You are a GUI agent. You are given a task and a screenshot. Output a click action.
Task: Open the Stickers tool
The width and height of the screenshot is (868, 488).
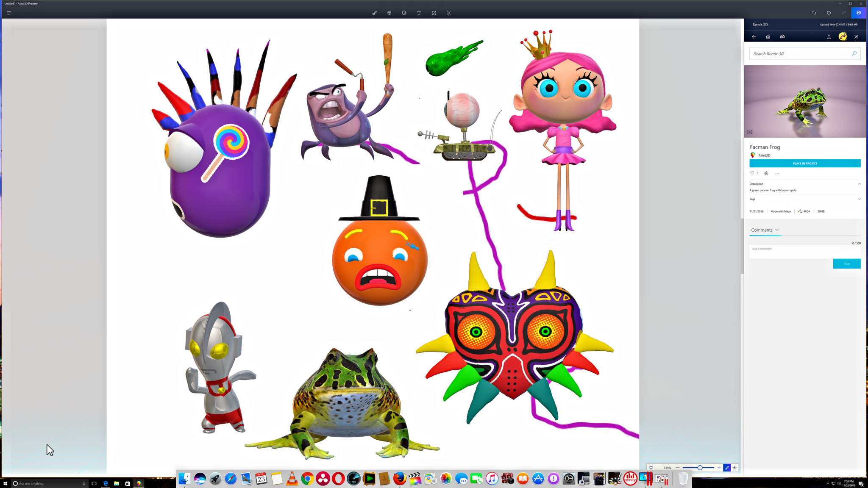pyautogui.click(x=404, y=13)
